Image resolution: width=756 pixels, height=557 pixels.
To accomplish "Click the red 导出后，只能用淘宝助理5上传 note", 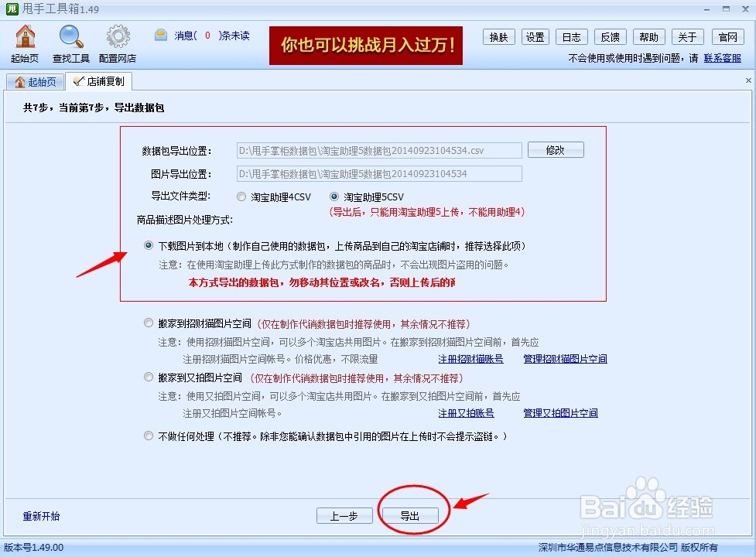I will (x=426, y=212).
